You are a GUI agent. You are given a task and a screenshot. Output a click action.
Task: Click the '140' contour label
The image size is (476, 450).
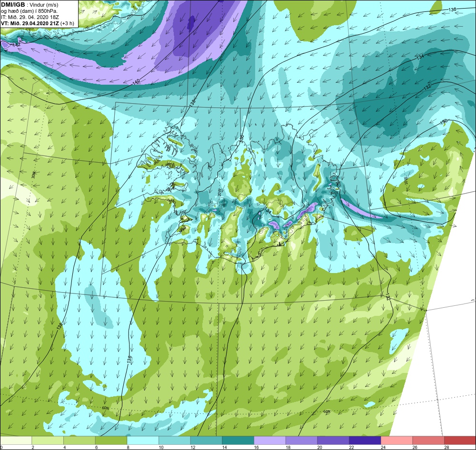136,82
